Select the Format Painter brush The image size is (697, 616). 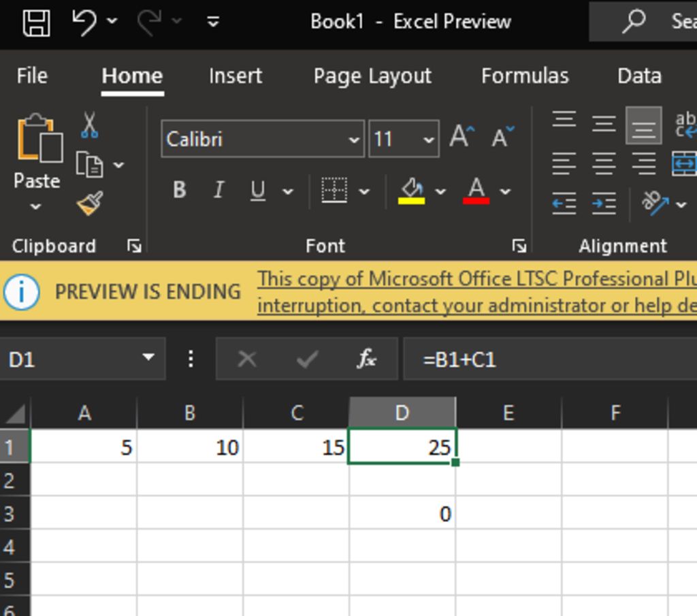point(91,204)
